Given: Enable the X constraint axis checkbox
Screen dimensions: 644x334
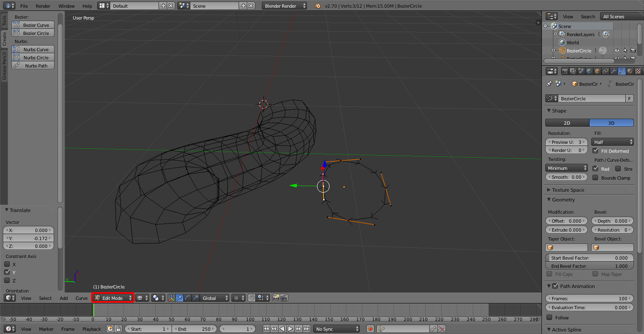Looking at the screenshot, I should click(x=7, y=264).
